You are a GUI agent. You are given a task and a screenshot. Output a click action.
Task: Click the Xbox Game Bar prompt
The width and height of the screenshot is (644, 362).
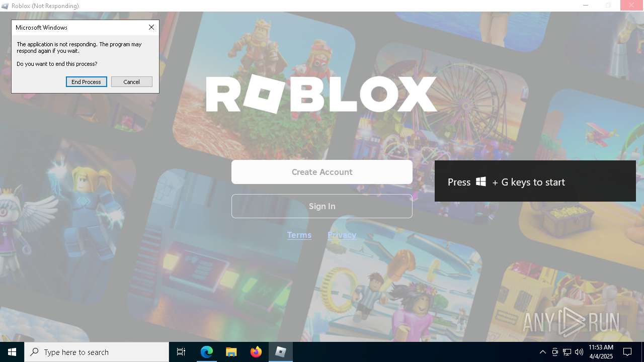tap(535, 181)
